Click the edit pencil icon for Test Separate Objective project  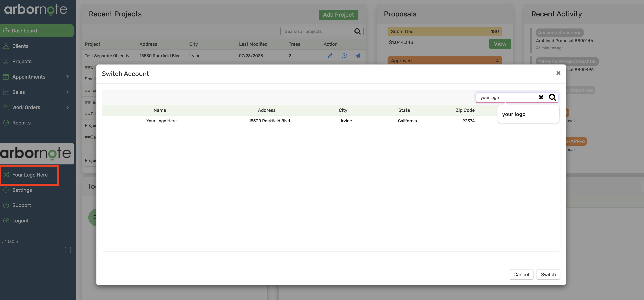coord(330,56)
